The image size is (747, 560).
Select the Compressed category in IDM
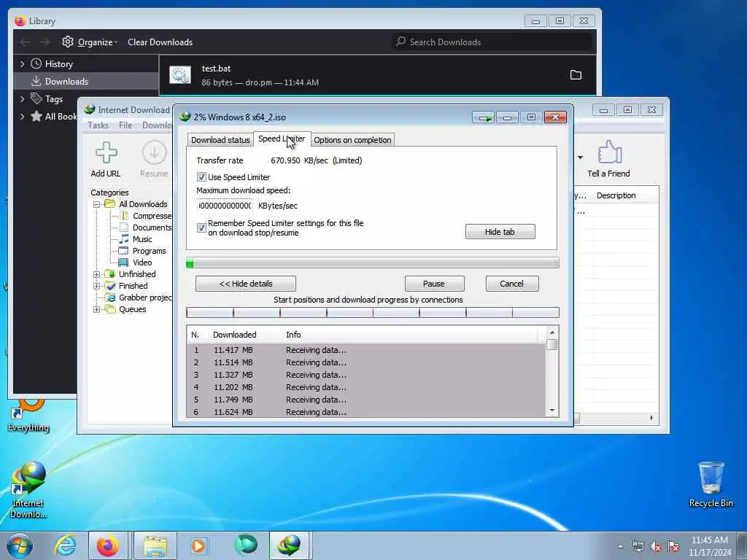(145, 216)
